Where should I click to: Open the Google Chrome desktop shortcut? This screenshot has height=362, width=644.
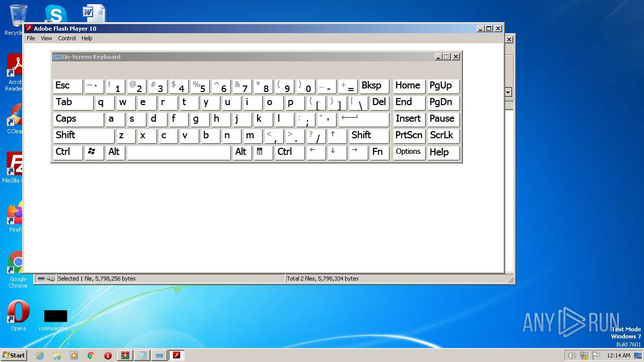point(18,269)
